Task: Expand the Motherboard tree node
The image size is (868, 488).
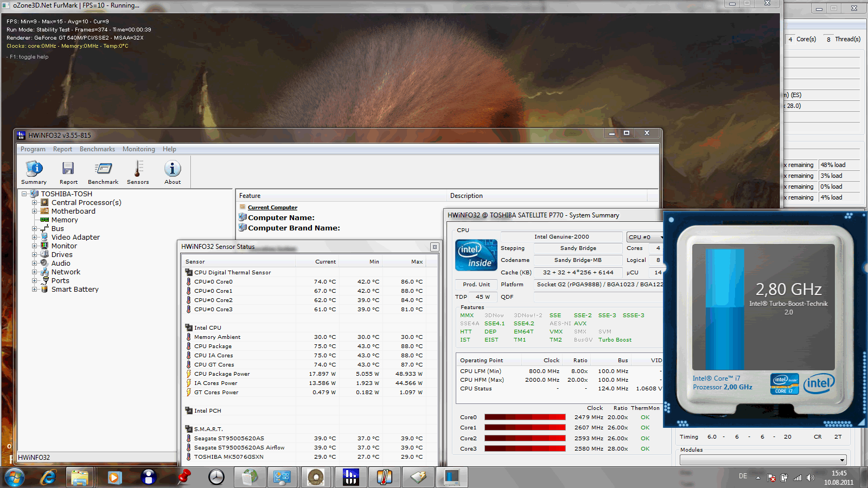Action: (x=35, y=211)
